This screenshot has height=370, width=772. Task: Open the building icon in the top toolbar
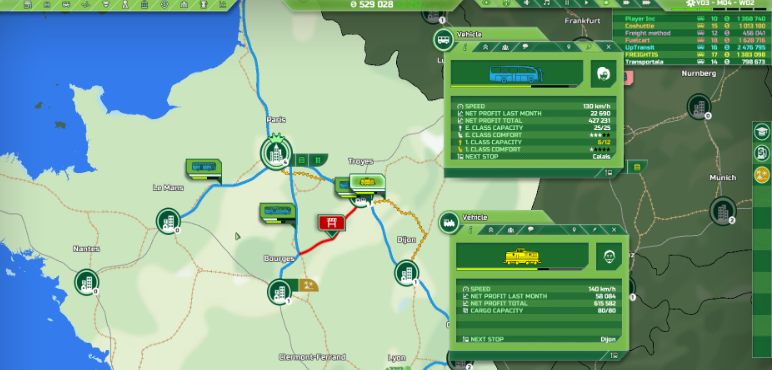click(144, 4)
